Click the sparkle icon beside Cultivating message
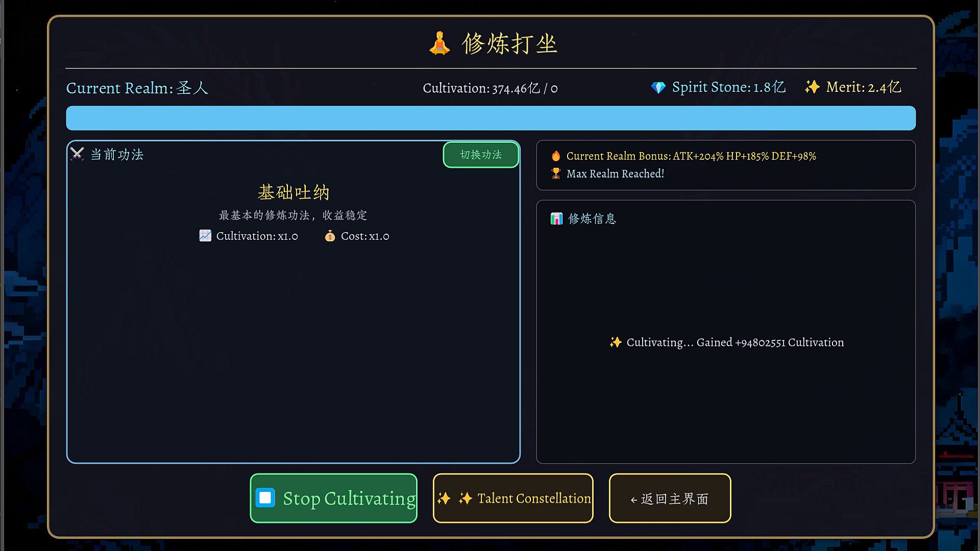 [615, 342]
